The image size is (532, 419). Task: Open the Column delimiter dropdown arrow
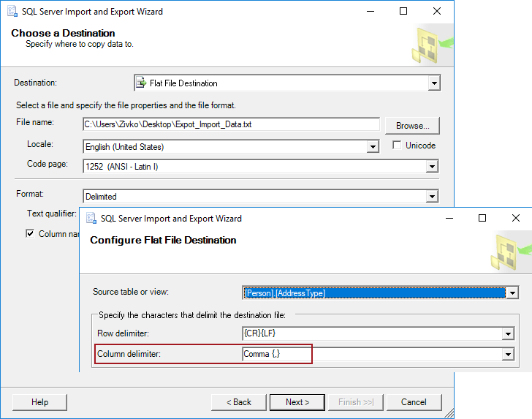coord(508,355)
